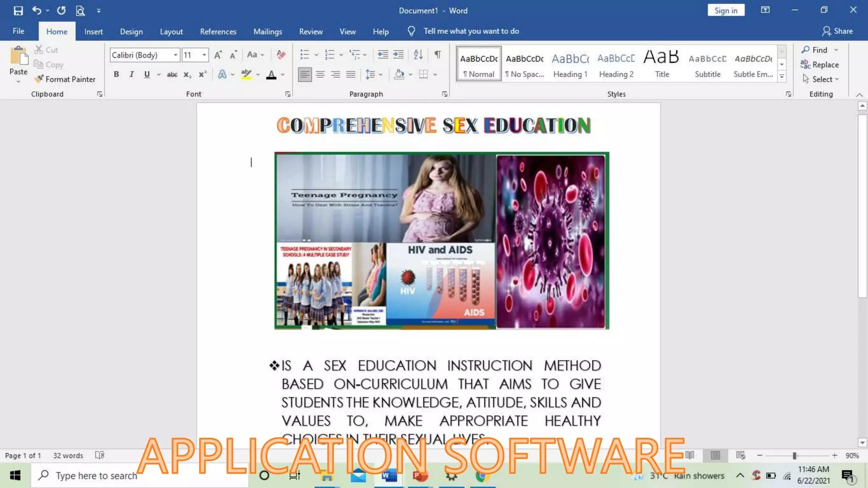Toggle Italic formatting
Screen dimensions: 868x488
[131, 75]
